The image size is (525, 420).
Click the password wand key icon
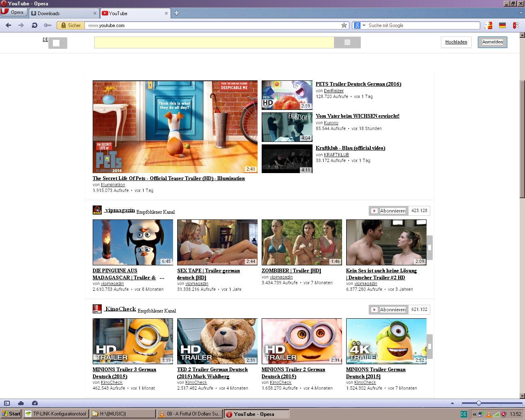pos(48,25)
